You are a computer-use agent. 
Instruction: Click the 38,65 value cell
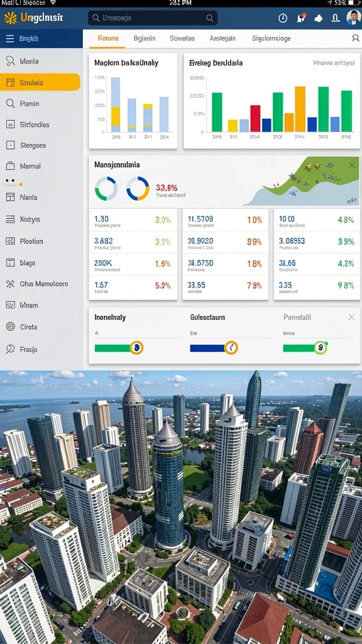(x=287, y=263)
